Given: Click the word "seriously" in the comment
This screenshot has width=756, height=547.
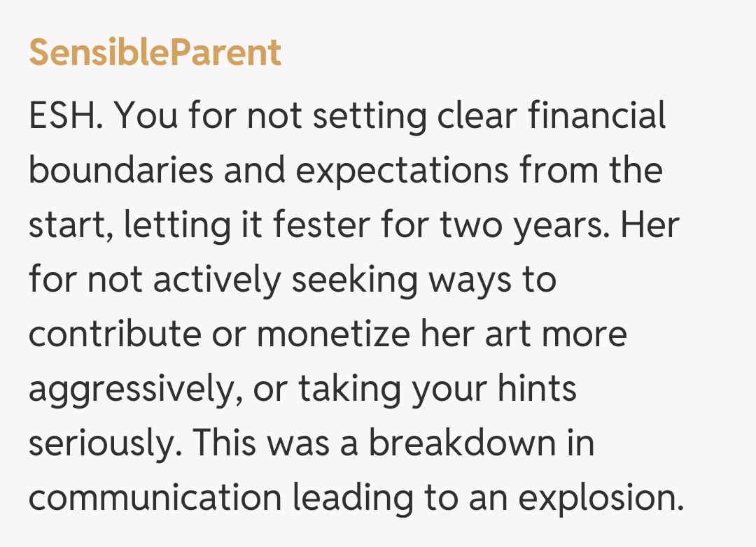Looking at the screenshot, I should point(105,444).
